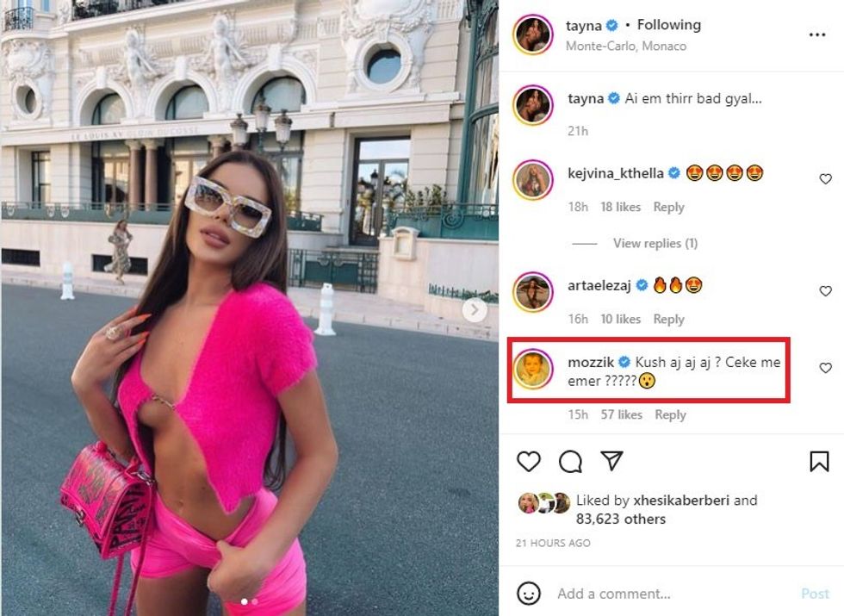Reply to artaelezaj's comment
This screenshot has height=616, width=844.
click(x=668, y=320)
